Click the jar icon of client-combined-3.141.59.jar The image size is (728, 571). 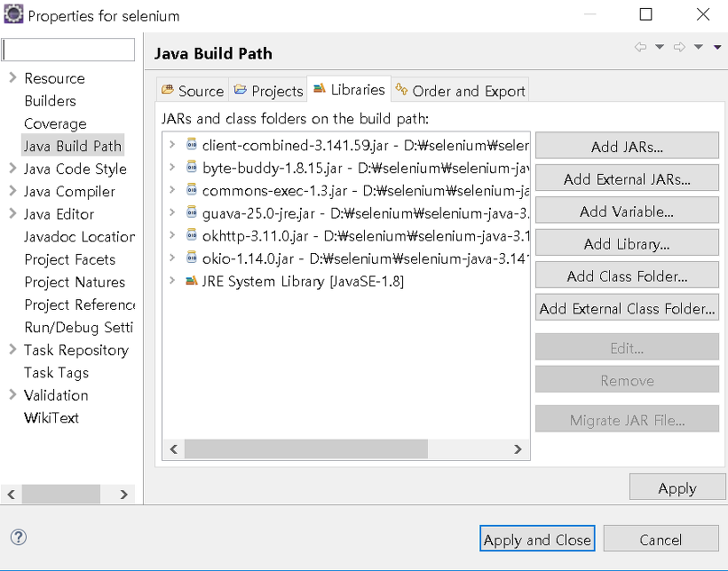(x=192, y=145)
